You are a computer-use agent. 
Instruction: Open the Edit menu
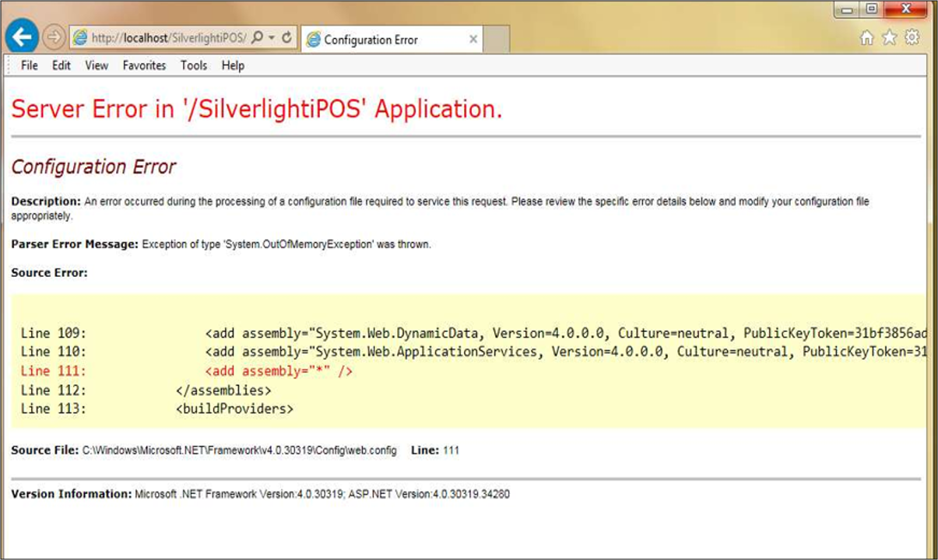[61, 65]
